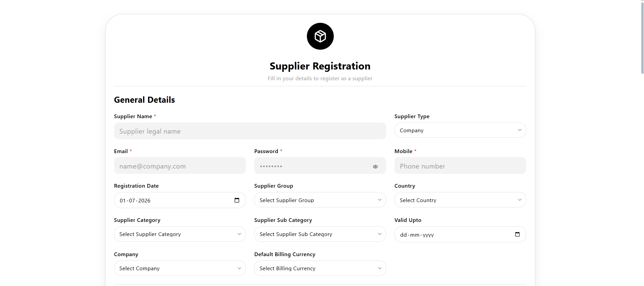Click the page vertical scrollbar thumb
The height and width of the screenshot is (286, 644).
point(642,37)
